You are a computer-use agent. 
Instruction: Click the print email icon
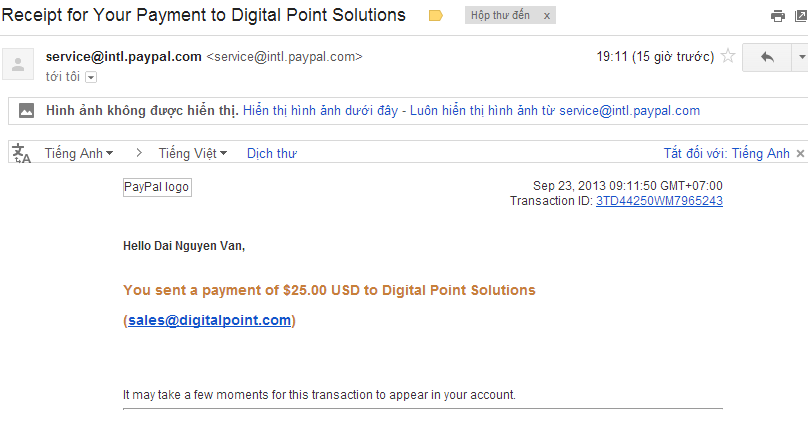tap(778, 16)
